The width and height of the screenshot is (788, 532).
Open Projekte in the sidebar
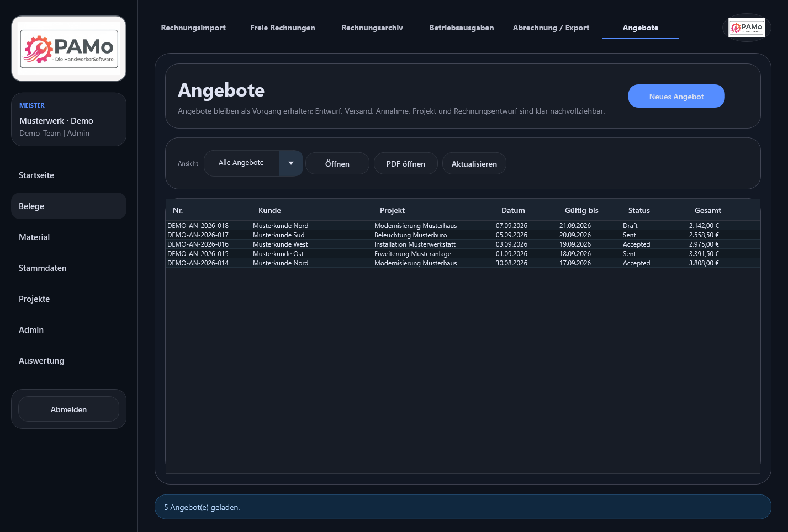pos(69,299)
